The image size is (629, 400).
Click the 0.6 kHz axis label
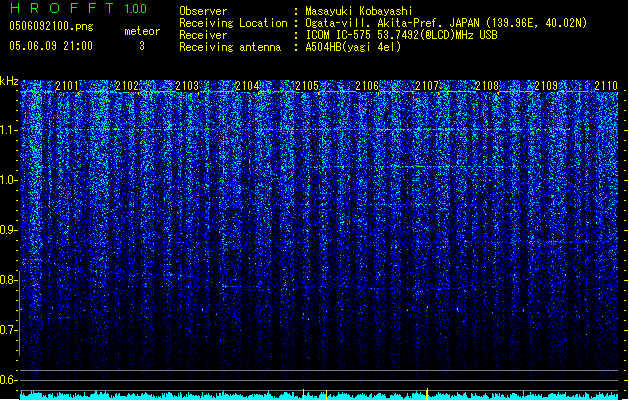(8, 380)
